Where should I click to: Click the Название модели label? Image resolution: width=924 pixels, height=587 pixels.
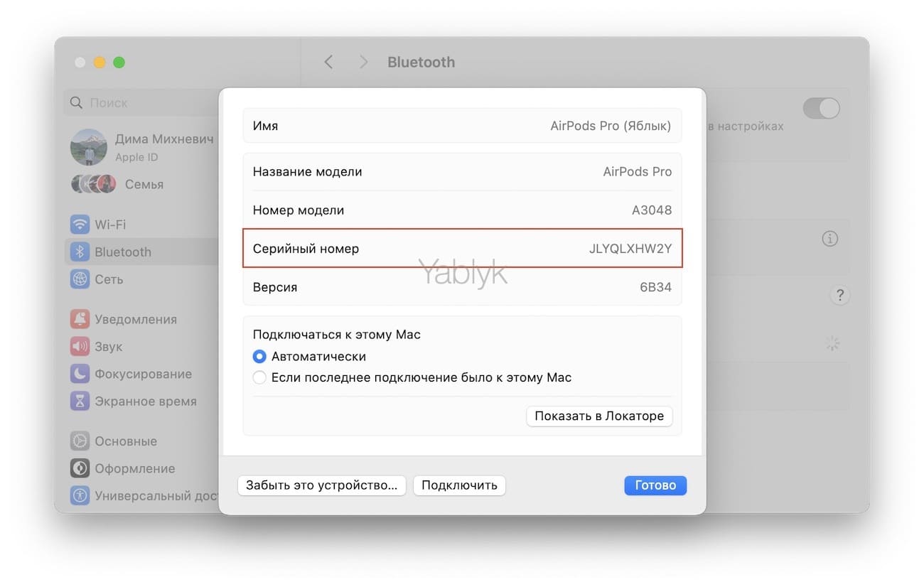click(x=307, y=171)
